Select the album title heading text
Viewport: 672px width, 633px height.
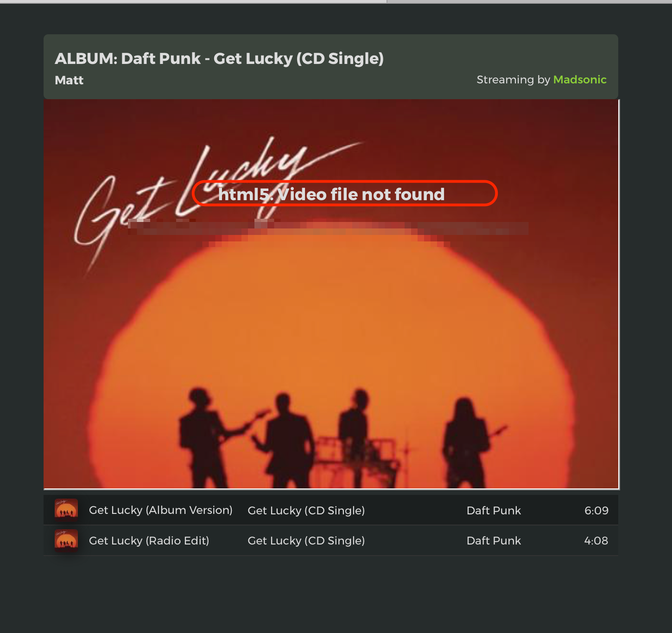point(219,58)
